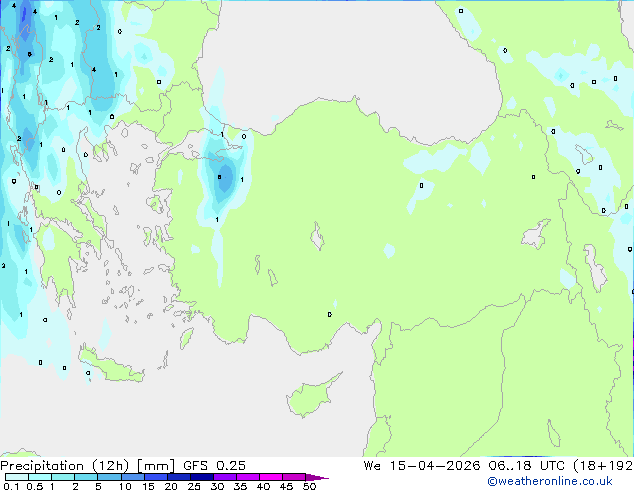The width and height of the screenshot is (634, 490).
Task: Click the '0.1' legend value label
Action: pyautogui.click(x=11, y=486)
